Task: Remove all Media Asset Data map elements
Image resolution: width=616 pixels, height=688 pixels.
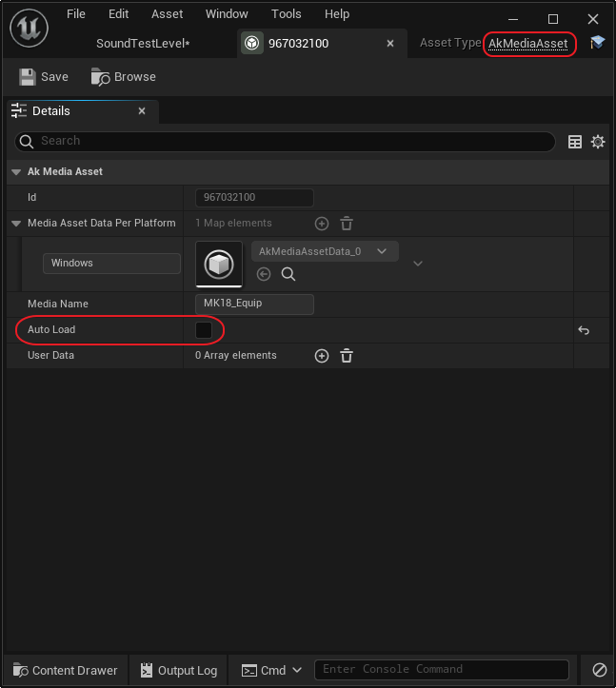Action: (x=347, y=224)
